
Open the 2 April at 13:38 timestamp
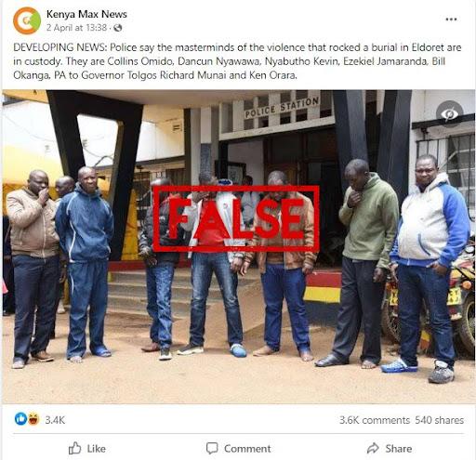tap(76, 28)
